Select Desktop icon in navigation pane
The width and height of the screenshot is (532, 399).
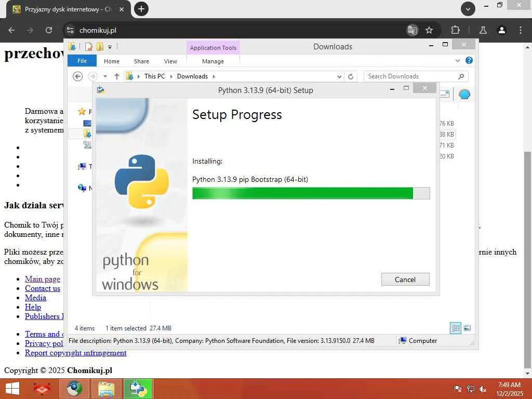point(87,123)
